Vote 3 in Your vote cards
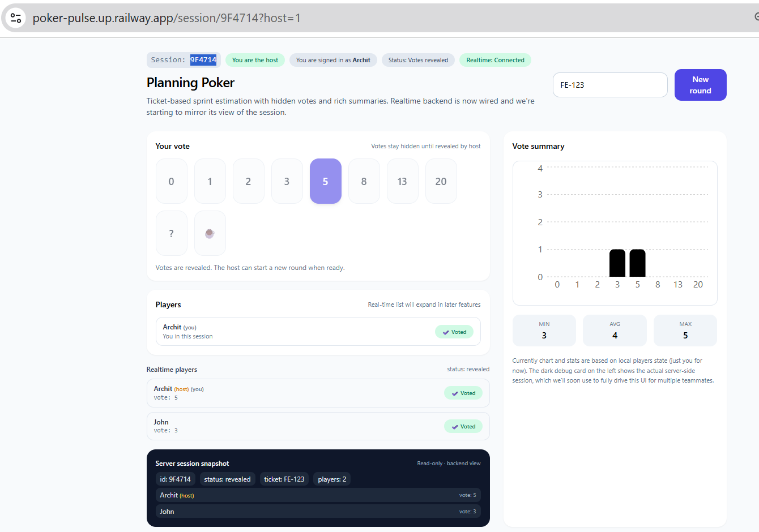This screenshot has height=532, width=759. click(287, 181)
